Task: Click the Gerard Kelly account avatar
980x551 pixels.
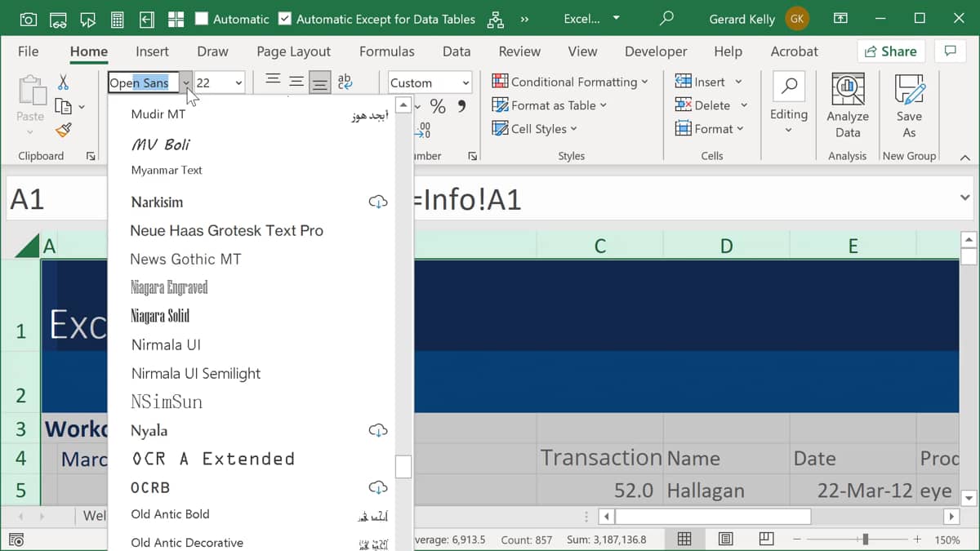Action: (797, 19)
